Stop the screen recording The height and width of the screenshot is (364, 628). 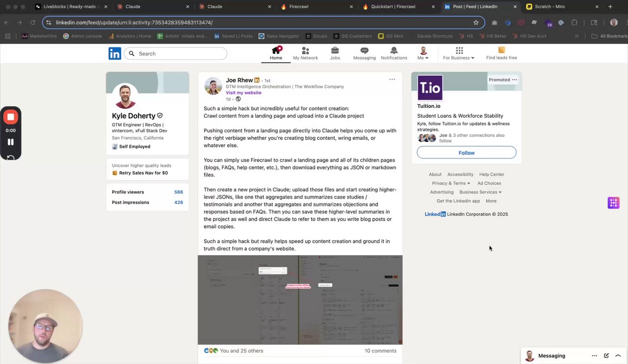[x=10, y=117]
